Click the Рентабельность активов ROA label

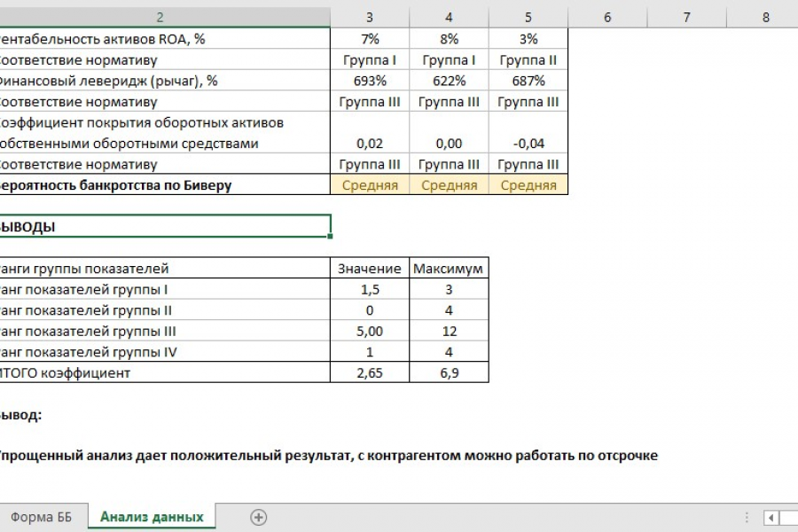[102, 39]
